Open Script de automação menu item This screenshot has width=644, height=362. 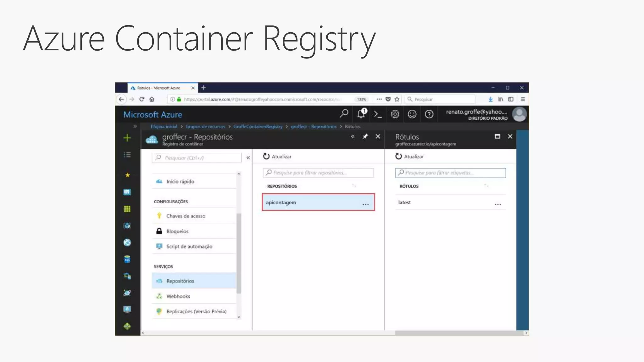pyautogui.click(x=194, y=246)
